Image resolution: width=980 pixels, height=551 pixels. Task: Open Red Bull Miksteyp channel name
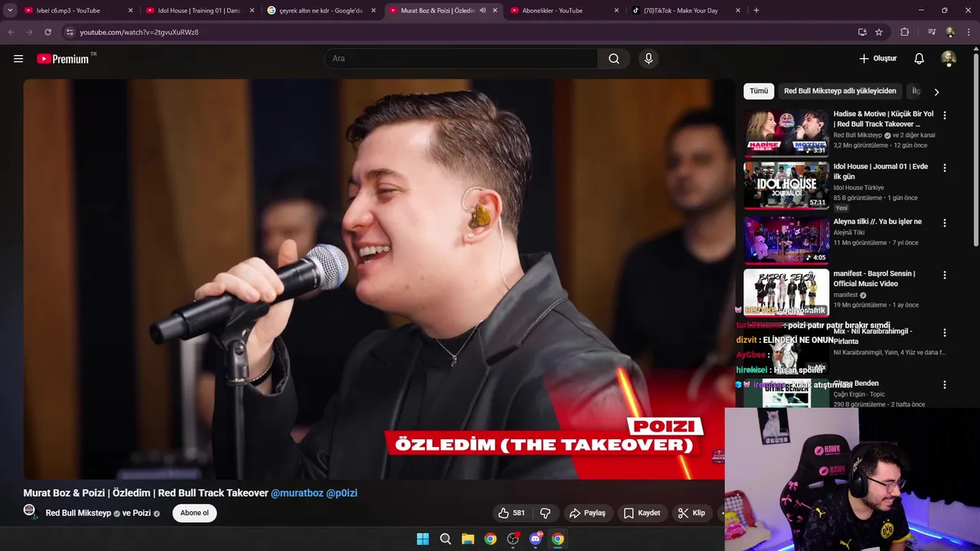coord(78,513)
